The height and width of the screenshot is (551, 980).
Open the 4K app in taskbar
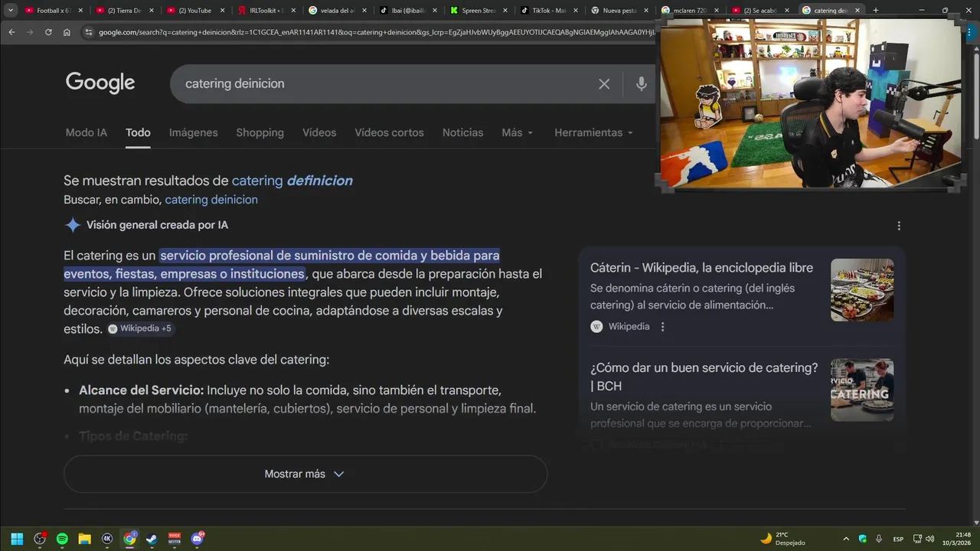coord(107,539)
